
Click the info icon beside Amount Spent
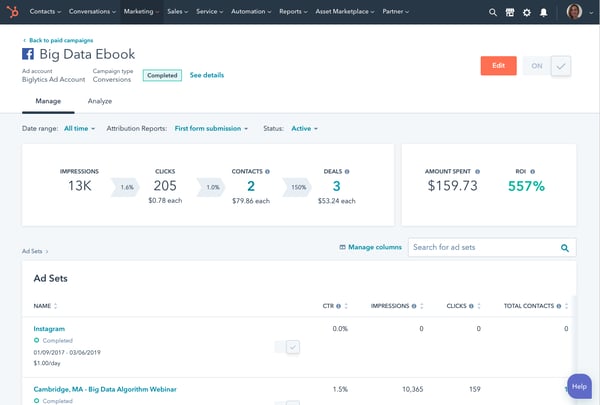[x=476, y=171]
